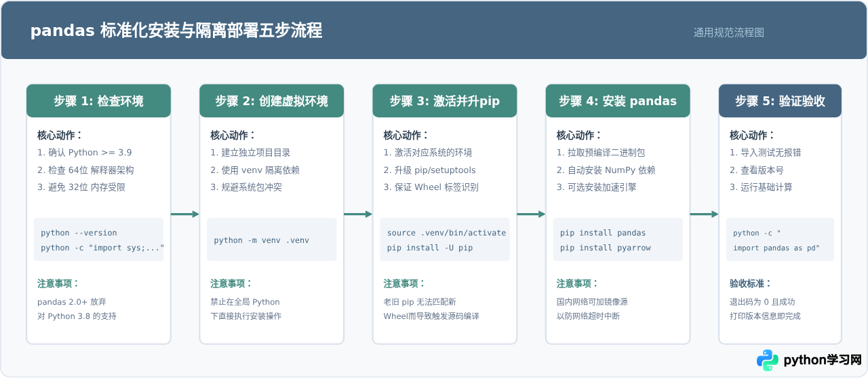Click '1. 建立独立项目目录'
The width and height of the screenshot is (868, 378).
251,153
